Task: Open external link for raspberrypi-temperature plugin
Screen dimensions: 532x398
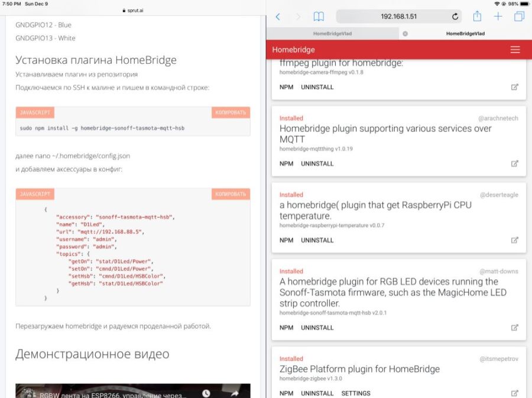Action: [x=514, y=240]
